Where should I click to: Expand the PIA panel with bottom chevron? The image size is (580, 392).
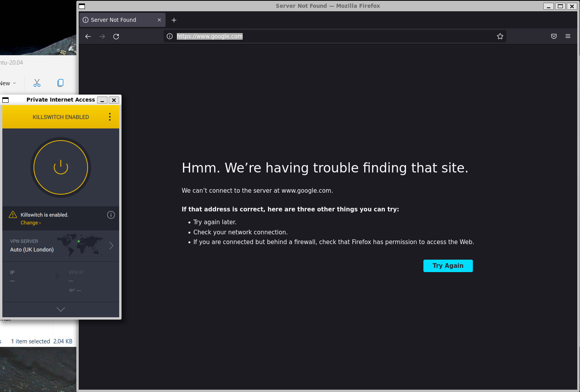coord(61,309)
